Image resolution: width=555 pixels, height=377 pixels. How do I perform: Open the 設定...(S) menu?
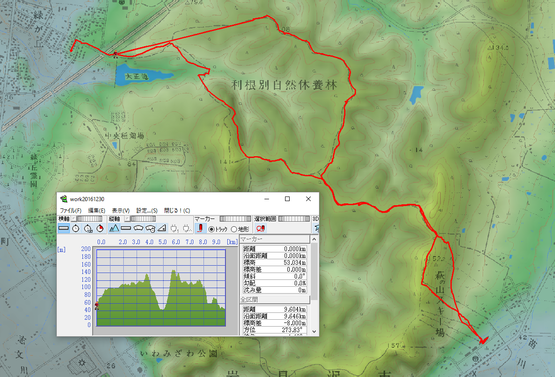point(147,210)
